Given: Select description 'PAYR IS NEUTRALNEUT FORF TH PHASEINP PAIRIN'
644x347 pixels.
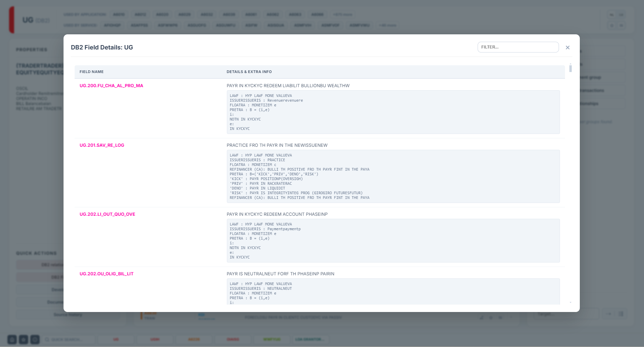Looking at the screenshot, I should click(280, 274).
